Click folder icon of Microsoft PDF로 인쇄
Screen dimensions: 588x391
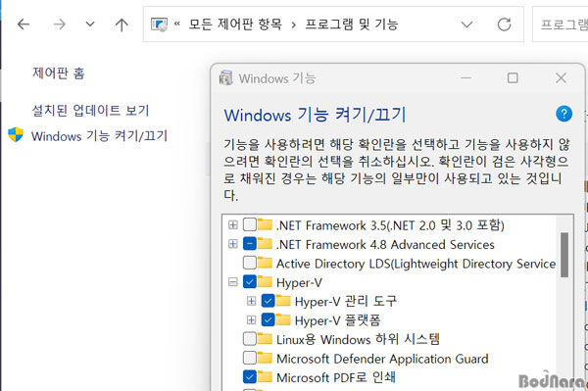(x=265, y=376)
